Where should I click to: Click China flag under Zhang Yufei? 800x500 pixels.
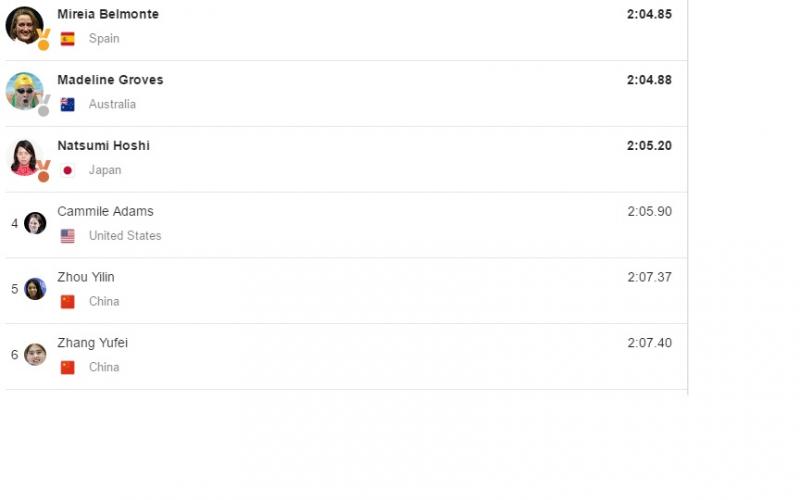(68, 368)
